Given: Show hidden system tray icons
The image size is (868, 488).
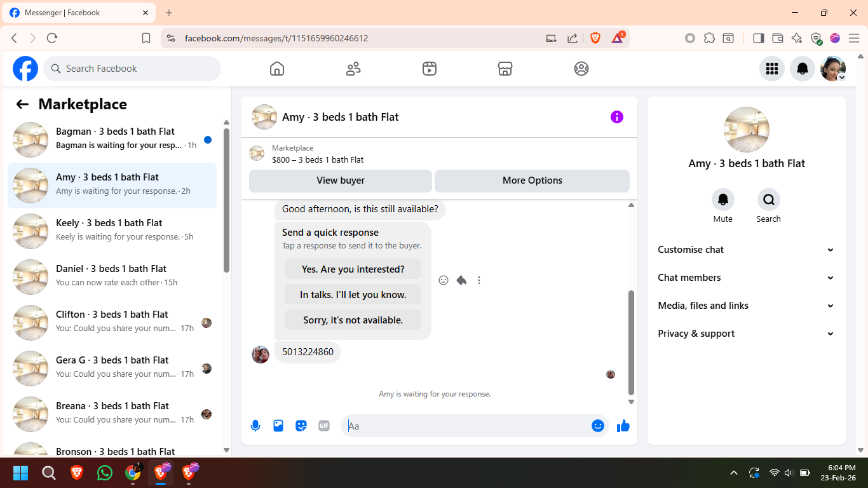Looking at the screenshot, I should (x=734, y=473).
